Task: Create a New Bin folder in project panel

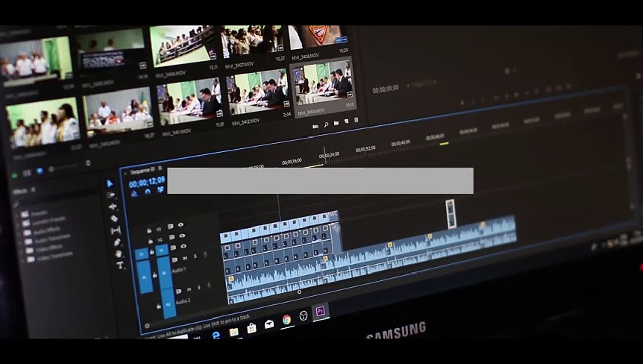Action: pos(336,123)
